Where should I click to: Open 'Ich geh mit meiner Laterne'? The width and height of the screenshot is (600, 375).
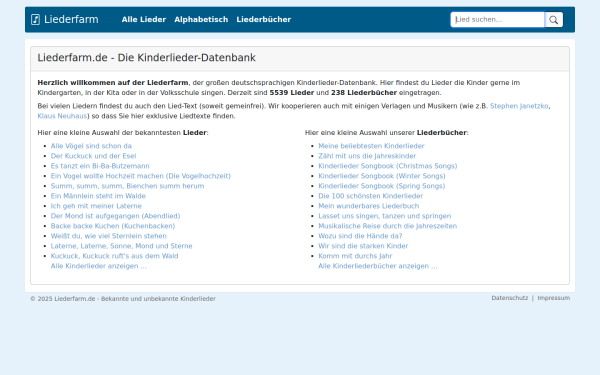tap(96, 206)
